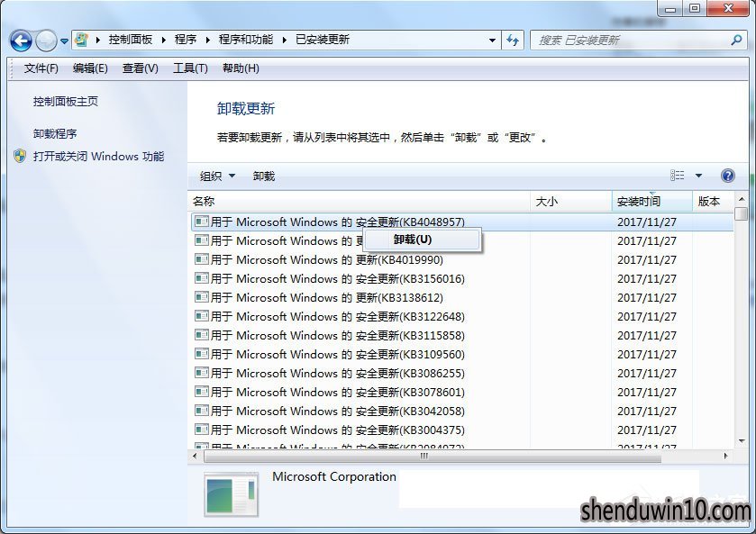Click the update icon beside KB3109560
The height and width of the screenshot is (534, 756).
pos(202,353)
